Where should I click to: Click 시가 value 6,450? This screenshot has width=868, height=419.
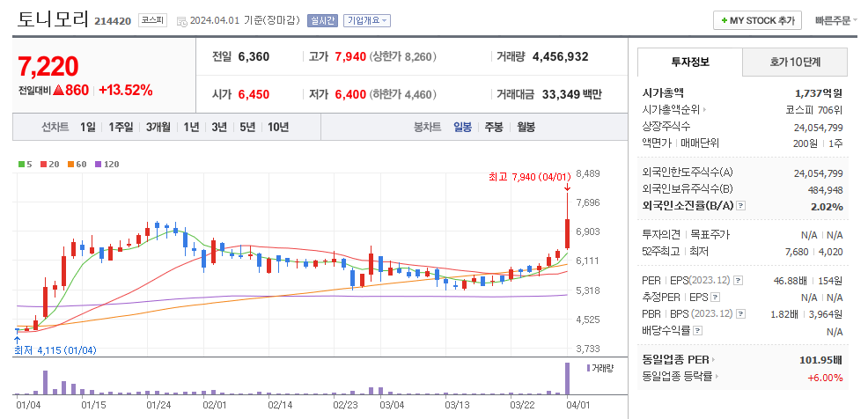(254, 95)
